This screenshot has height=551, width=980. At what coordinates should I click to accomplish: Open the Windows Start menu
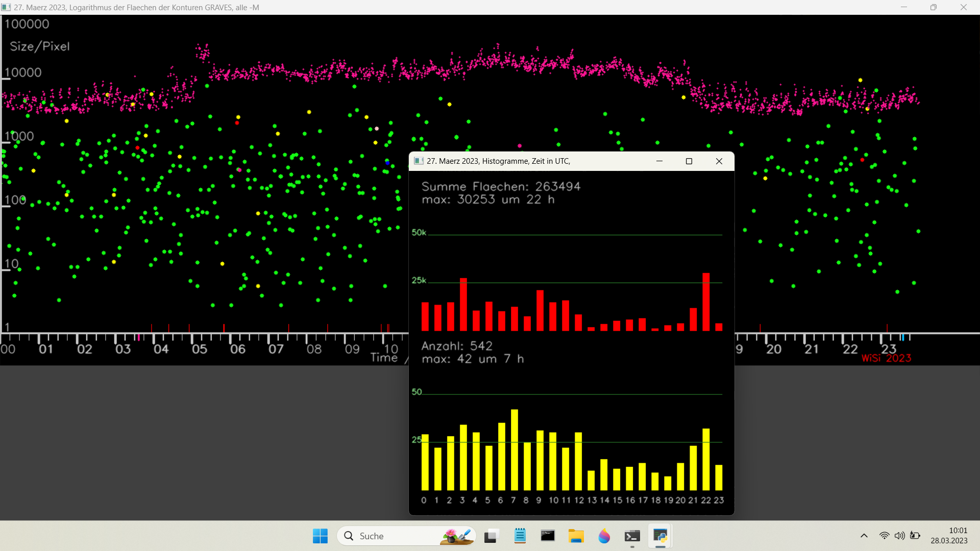tap(320, 536)
